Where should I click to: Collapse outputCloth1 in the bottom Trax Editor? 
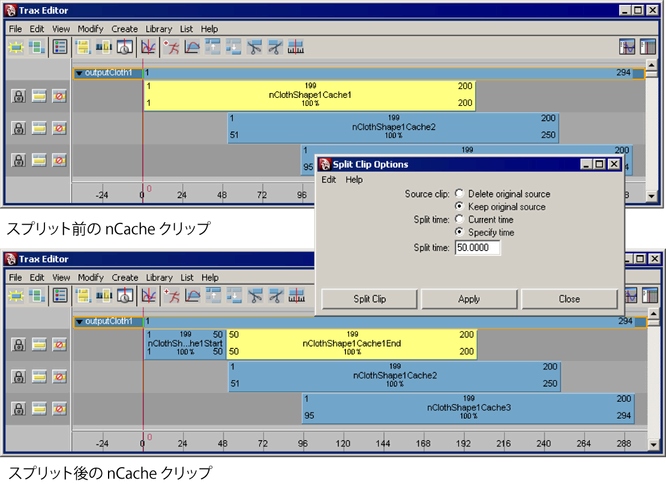pyautogui.click(x=79, y=322)
